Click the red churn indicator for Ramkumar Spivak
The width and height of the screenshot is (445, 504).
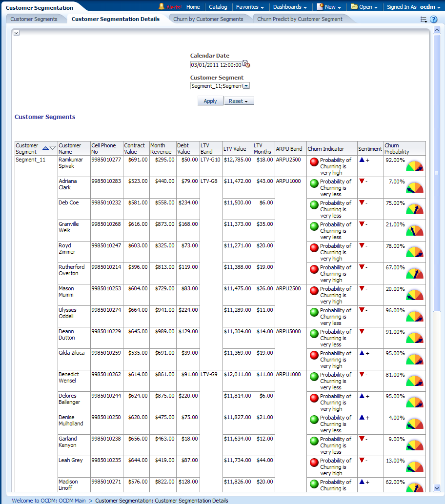coord(314,162)
